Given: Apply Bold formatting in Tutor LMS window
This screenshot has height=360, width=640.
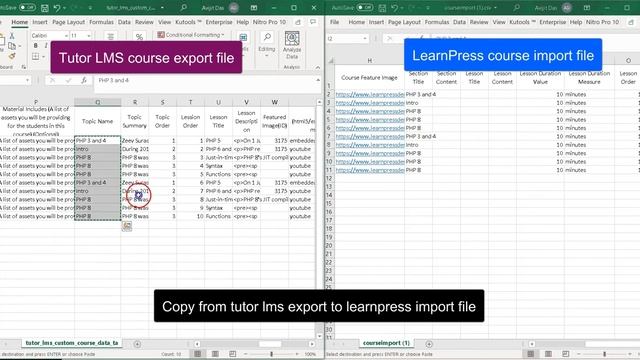Looking at the screenshot, I should tap(36, 46).
